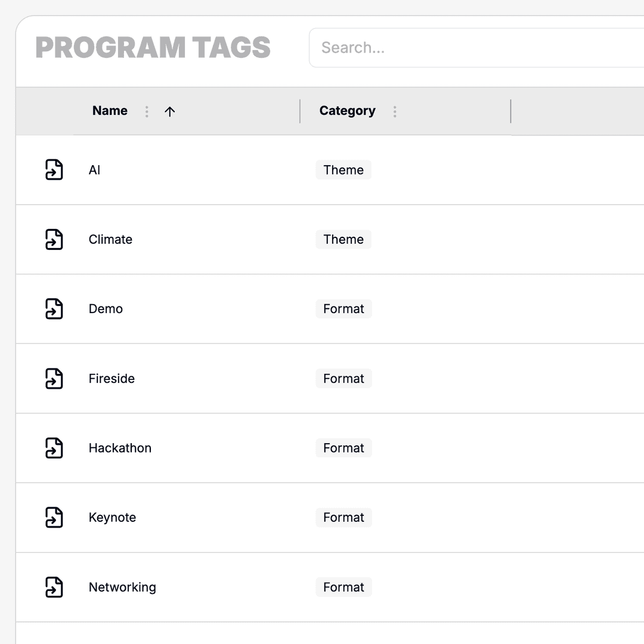The image size is (644, 644).
Task: Click the Theme badge in AI row
Action: coord(343,169)
